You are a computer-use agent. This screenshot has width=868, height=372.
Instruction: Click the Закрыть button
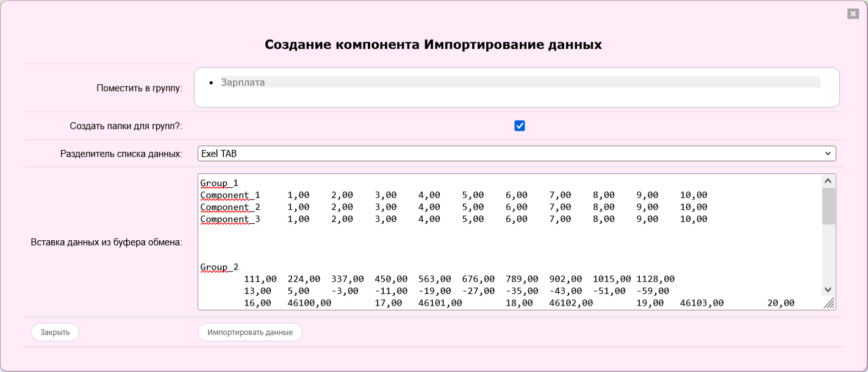[x=55, y=332]
